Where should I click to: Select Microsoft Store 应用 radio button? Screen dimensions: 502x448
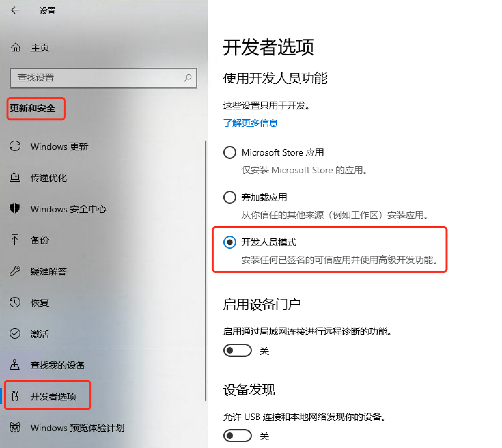[230, 152]
